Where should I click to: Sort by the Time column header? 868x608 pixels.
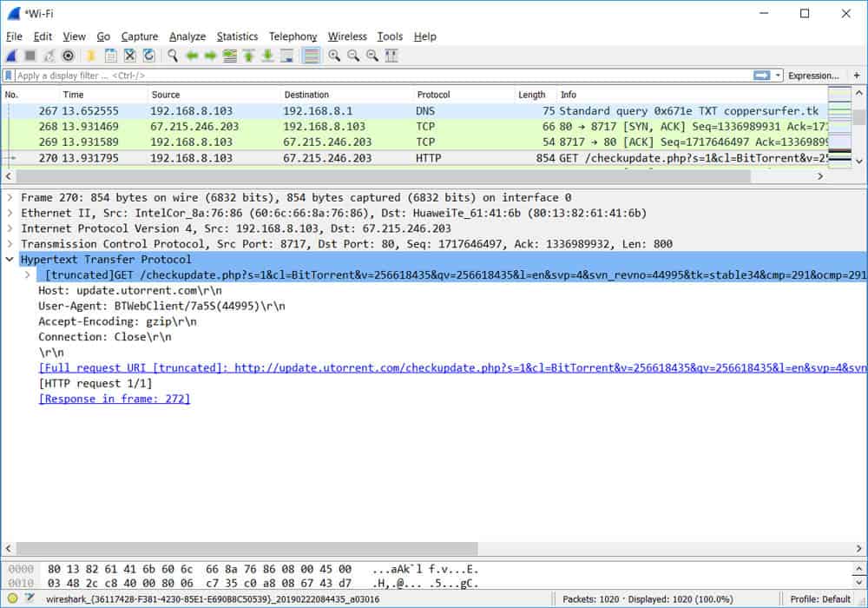click(x=103, y=95)
